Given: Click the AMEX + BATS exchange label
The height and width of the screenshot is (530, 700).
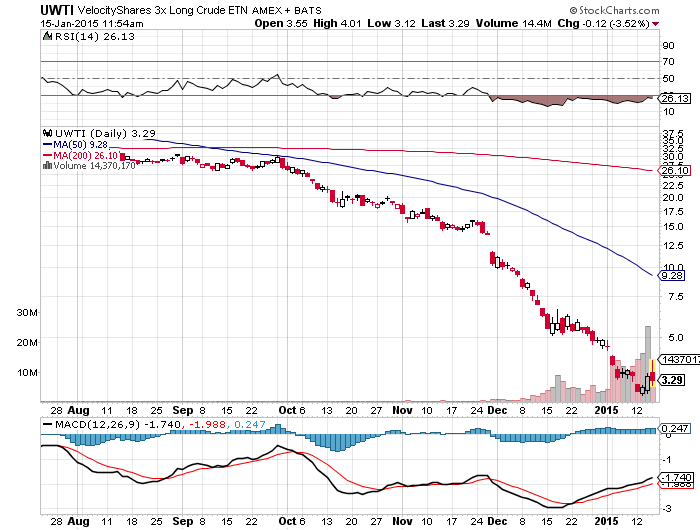Looking at the screenshot, I should (x=287, y=10).
